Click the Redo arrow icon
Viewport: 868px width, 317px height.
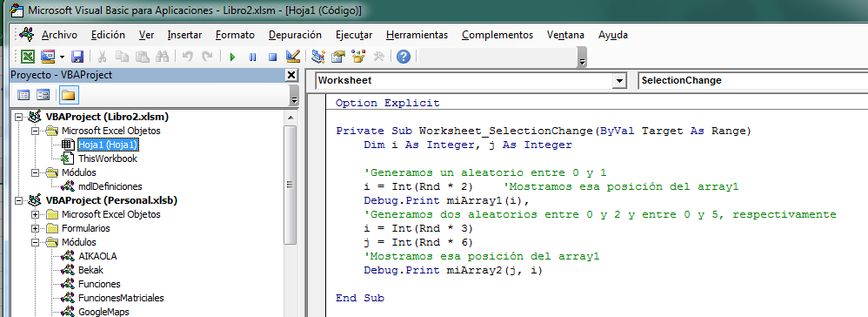point(208,57)
